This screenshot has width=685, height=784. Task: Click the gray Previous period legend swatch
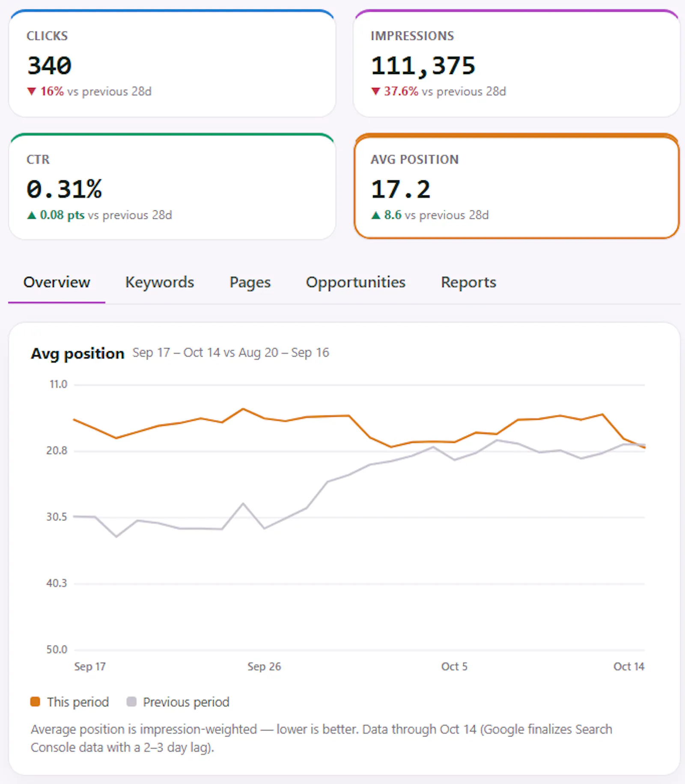point(131,701)
